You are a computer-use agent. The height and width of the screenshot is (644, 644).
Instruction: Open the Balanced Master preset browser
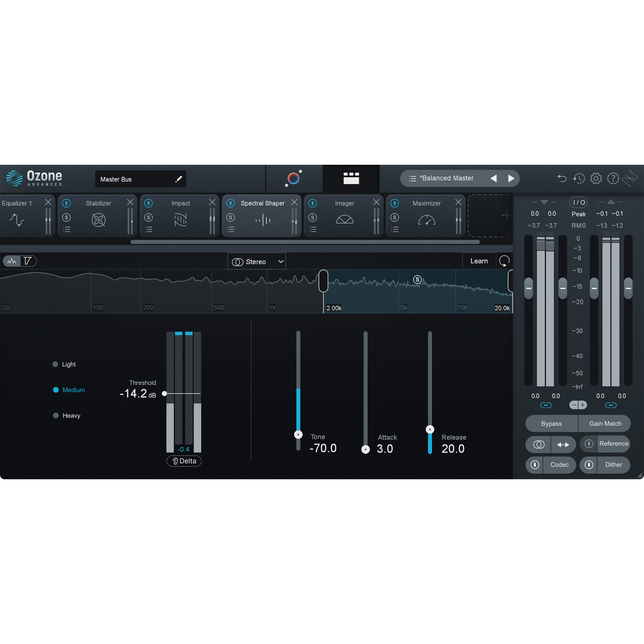(x=447, y=178)
